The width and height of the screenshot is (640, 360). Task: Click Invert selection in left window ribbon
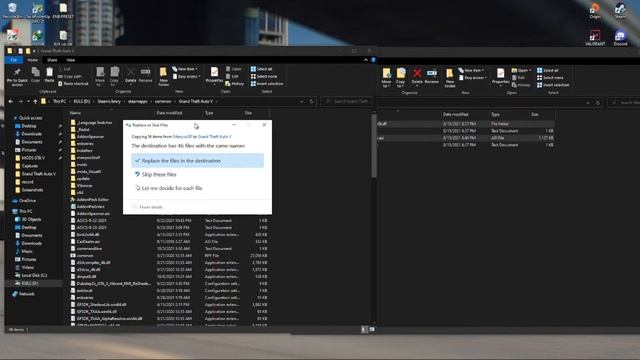click(x=267, y=84)
